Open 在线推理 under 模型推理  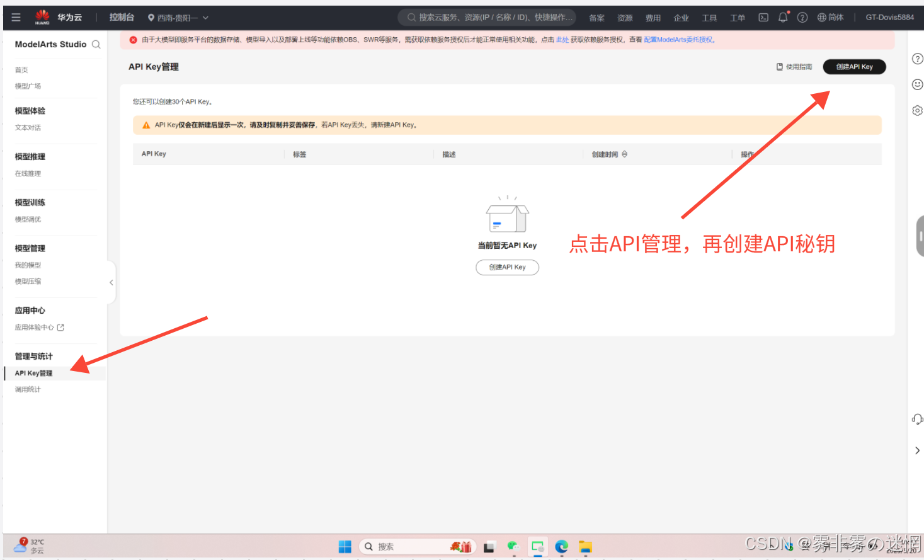pos(28,174)
